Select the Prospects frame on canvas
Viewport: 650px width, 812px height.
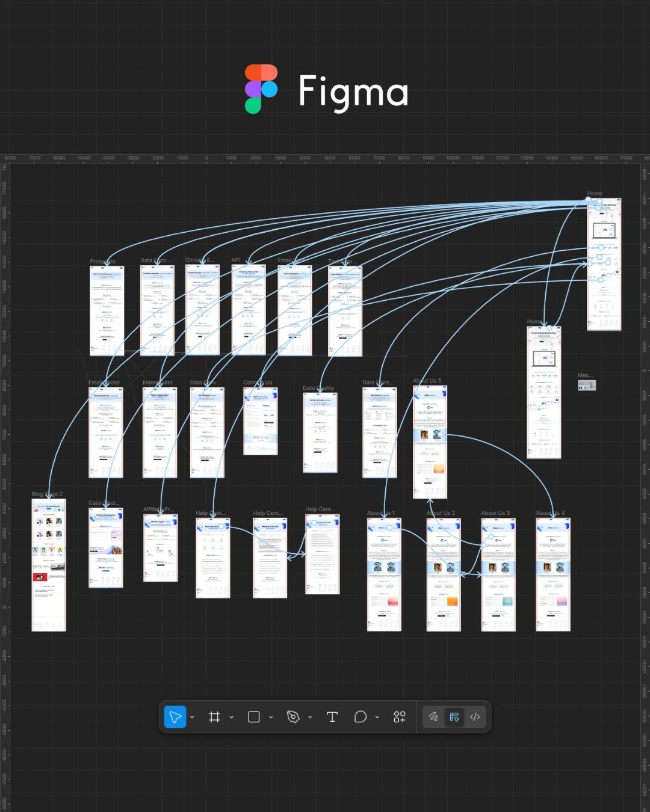click(107, 311)
